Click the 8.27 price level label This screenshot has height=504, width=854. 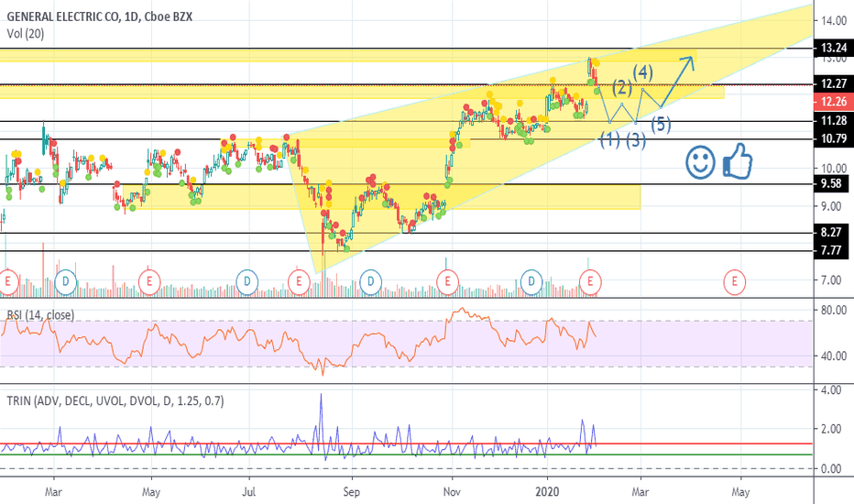[x=832, y=233]
